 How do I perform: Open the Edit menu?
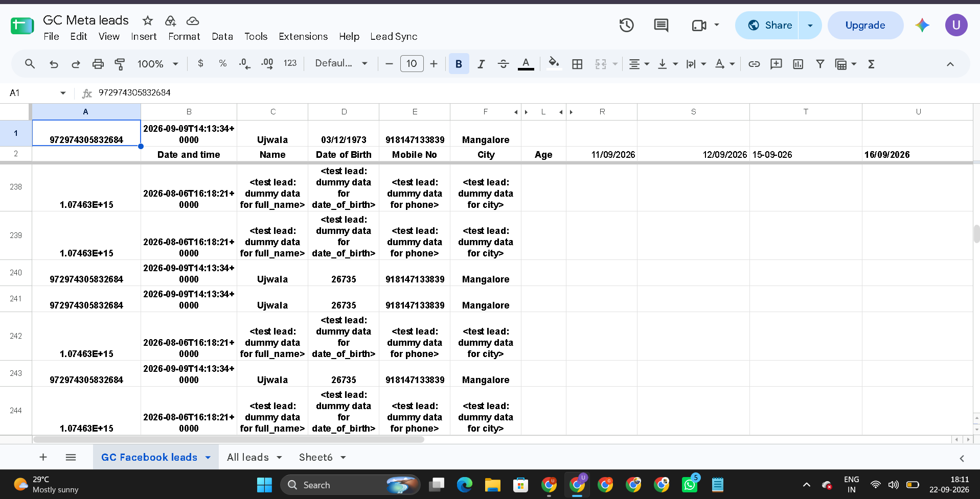pos(79,36)
